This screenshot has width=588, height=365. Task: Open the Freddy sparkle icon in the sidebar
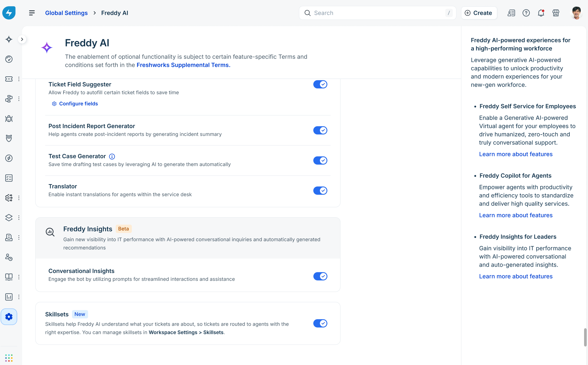pyautogui.click(x=9, y=39)
